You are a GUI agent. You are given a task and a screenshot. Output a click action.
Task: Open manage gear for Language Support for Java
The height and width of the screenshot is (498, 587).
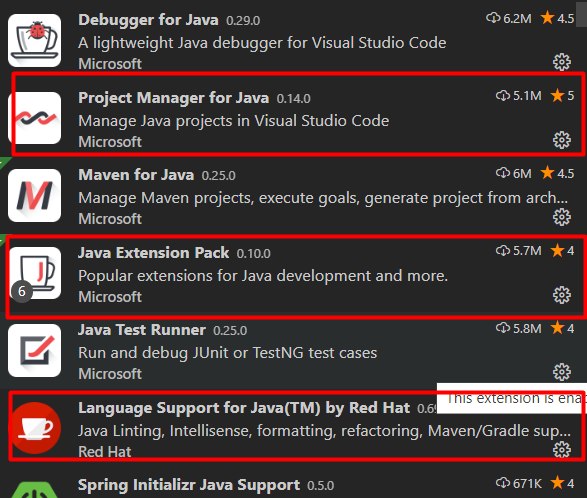[562, 450]
